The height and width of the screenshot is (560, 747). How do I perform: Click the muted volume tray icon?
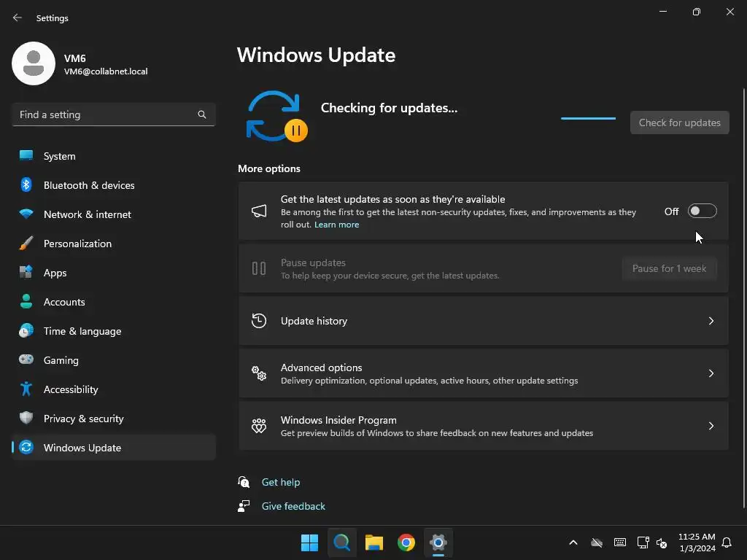point(662,542)
